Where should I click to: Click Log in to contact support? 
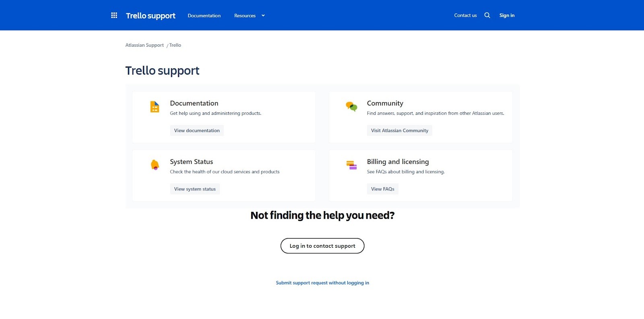322,246
